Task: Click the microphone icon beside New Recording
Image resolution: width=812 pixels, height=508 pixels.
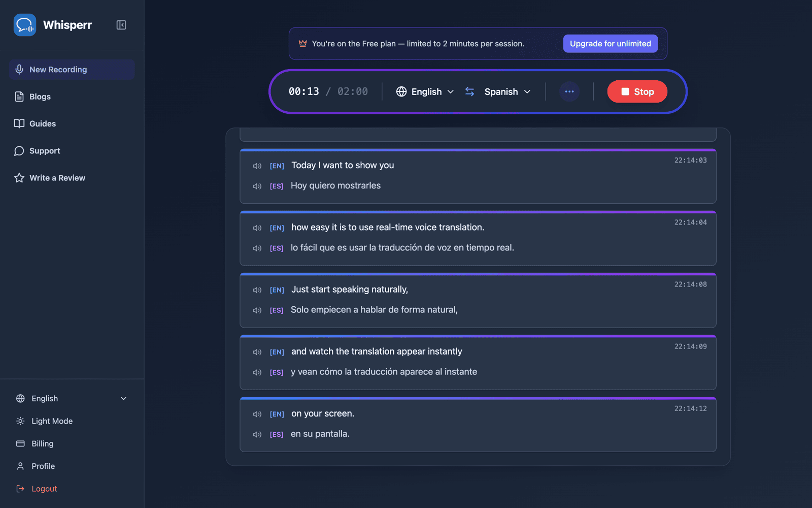Action: pyautogui.click(x=19, y=70)
